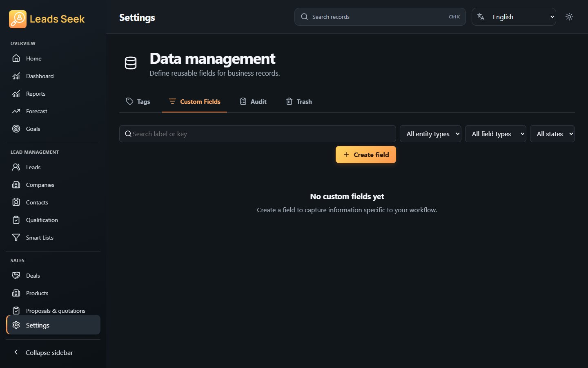
Task: Click the translate icon beside English
Action: [481, 17]
